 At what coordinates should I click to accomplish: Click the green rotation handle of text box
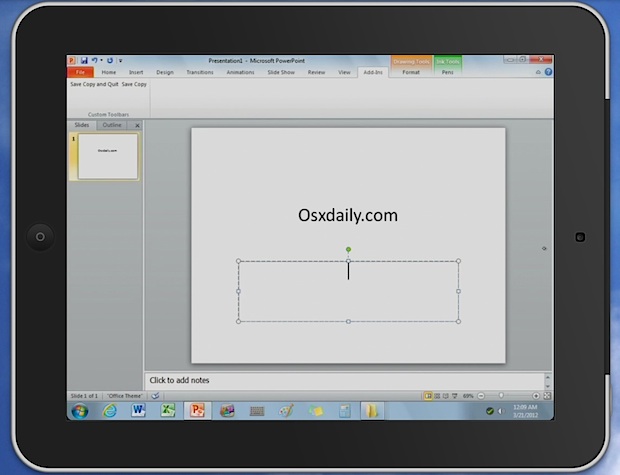pyautogui.click(x=348, y=250)
